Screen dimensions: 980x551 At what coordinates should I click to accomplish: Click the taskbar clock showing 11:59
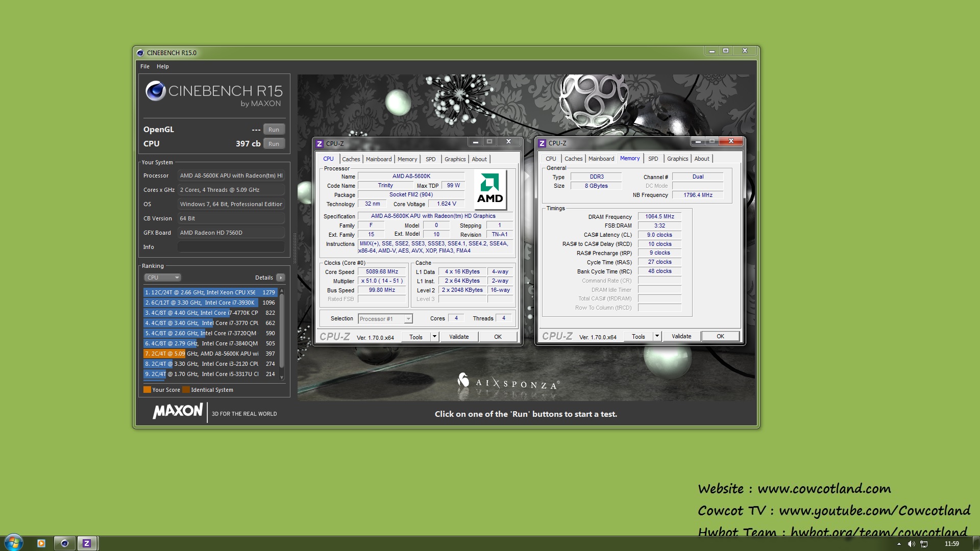[x=951, y=544]
